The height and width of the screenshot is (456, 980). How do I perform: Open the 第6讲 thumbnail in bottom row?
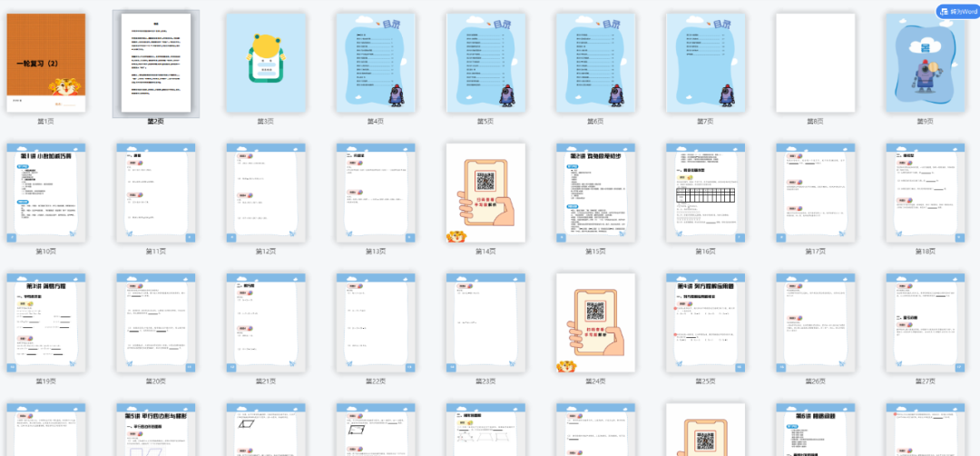point(816,430)
